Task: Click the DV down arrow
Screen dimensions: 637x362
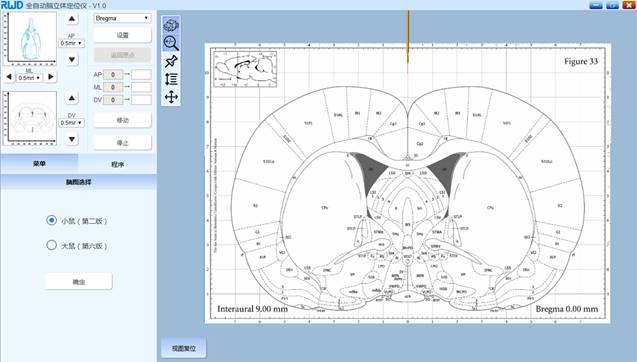Action: (72, 139)
